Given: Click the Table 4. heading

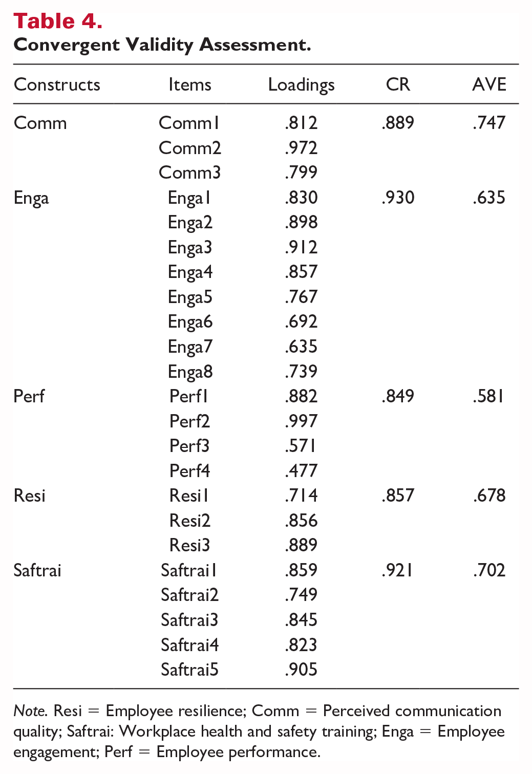Looking at the screenshot, I should 58,21.
